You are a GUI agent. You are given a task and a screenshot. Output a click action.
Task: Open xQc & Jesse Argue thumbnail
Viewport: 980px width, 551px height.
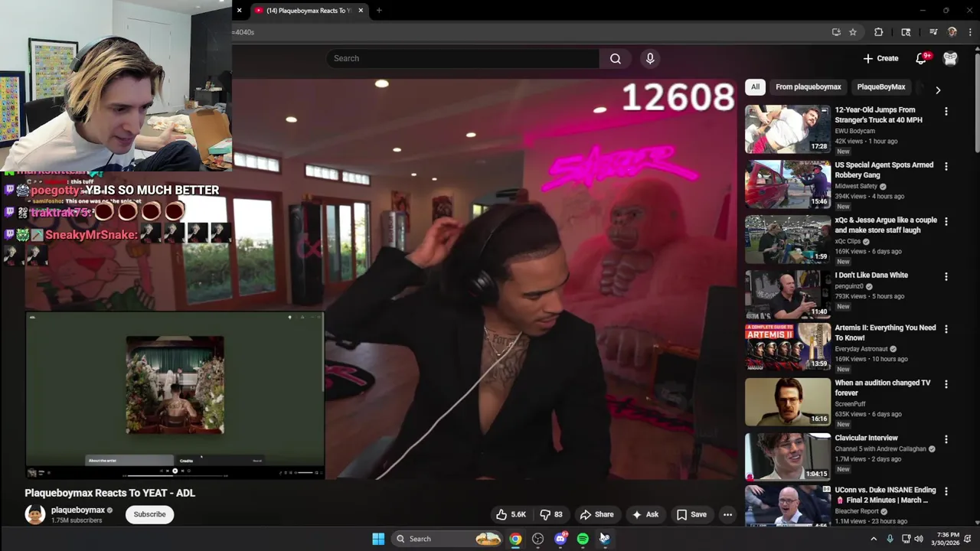pyautogui.click(x=788, y=240)
